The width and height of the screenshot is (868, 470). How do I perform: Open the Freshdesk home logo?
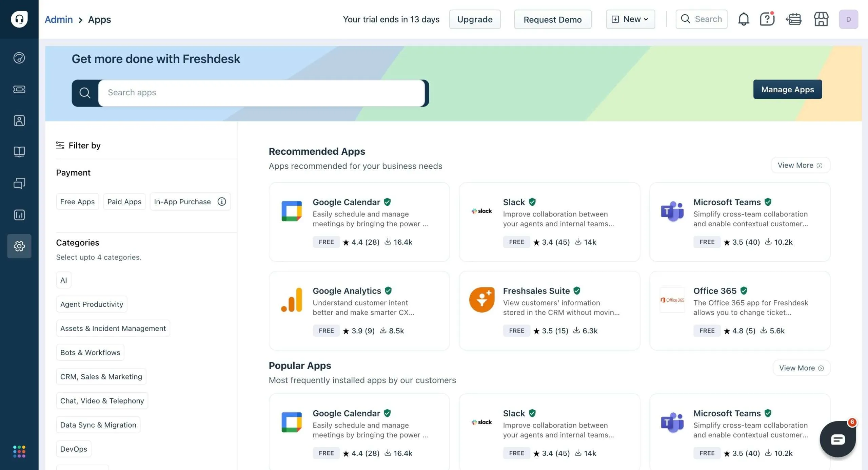click(x=19, y=19)
